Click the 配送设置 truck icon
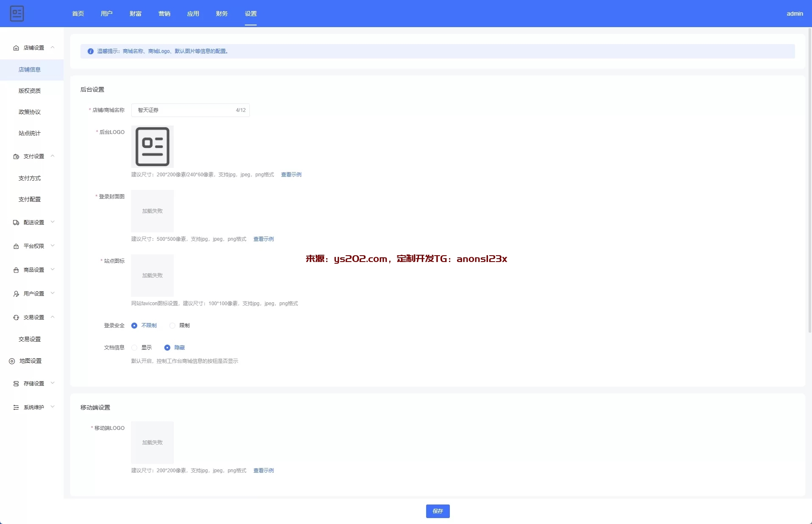 coord(16,223)
